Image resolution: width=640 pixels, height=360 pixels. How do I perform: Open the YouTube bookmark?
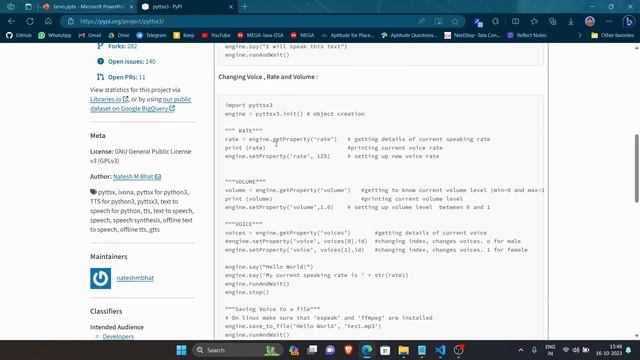[216, 35]
